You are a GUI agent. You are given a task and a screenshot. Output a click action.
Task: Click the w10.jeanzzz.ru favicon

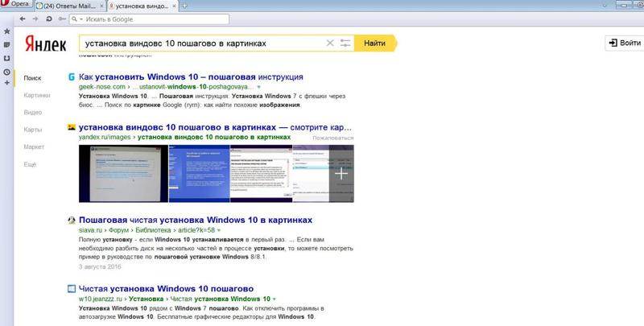point(72,289)
